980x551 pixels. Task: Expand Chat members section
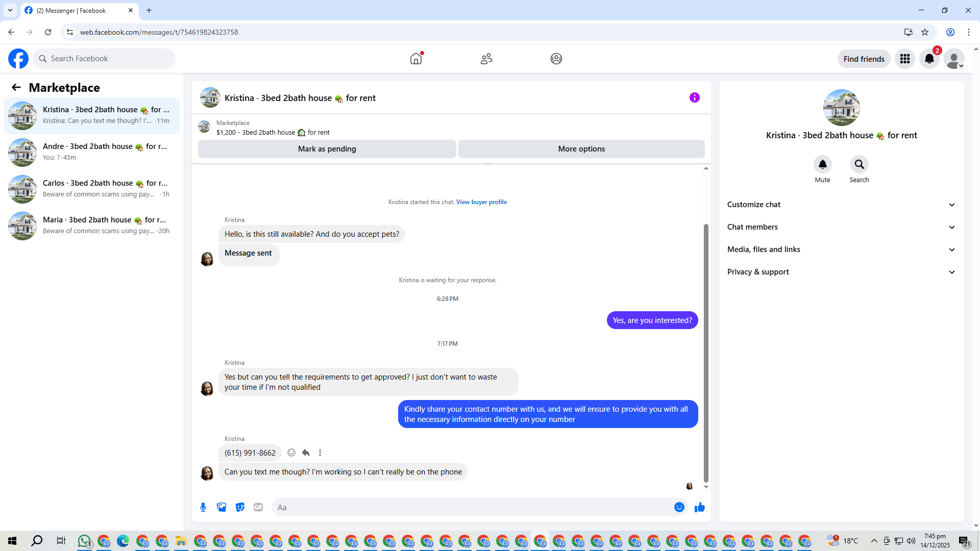pyautogui.click(x=841, y=227)
